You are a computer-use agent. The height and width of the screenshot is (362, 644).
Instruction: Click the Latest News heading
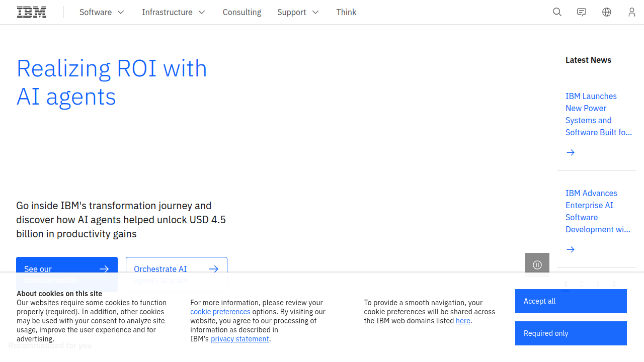(588, 60)
